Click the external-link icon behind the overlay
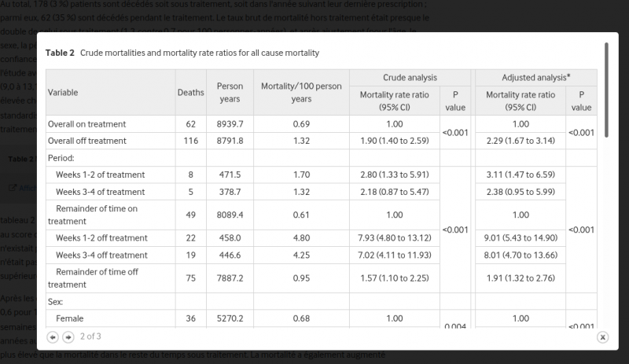629x364 pixels. (12, 186)
